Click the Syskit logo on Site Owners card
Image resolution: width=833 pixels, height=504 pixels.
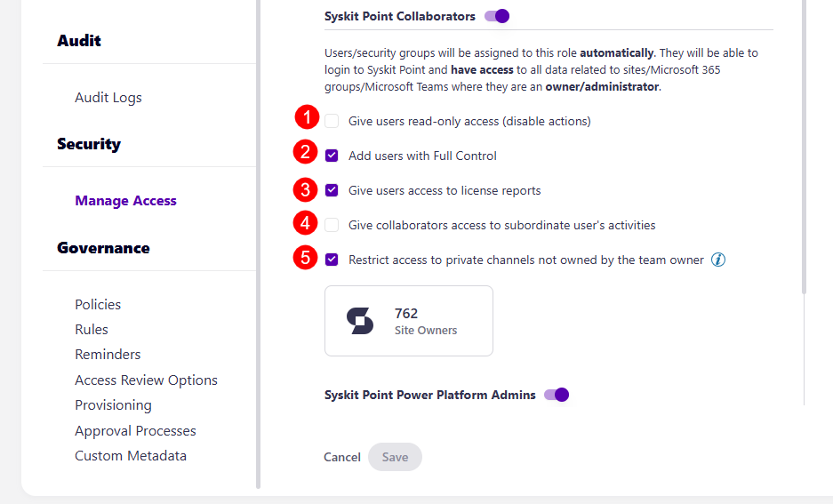[360, 320]
